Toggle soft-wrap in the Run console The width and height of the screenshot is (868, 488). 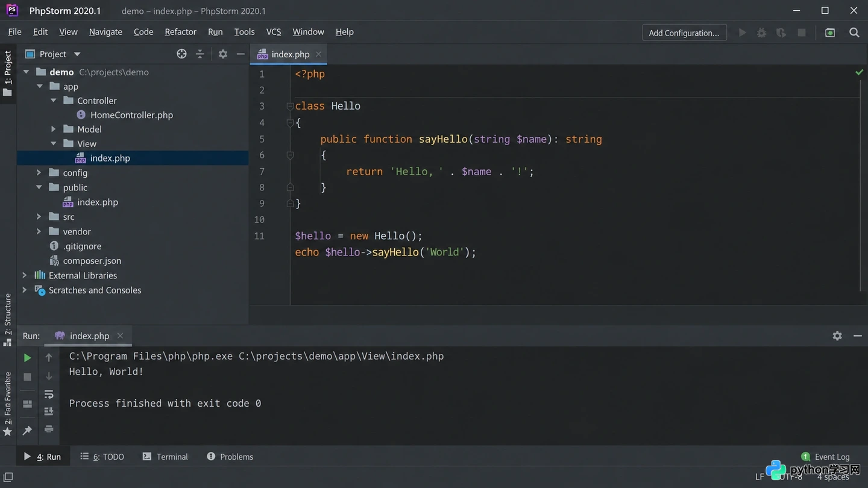pos(49,394)
